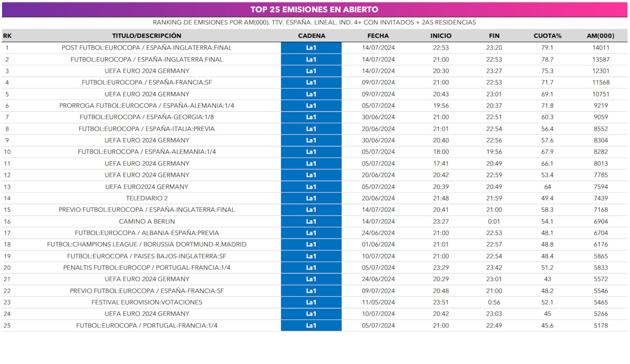
Task: Select the date 11/05/2024
Action: [378, 302]
